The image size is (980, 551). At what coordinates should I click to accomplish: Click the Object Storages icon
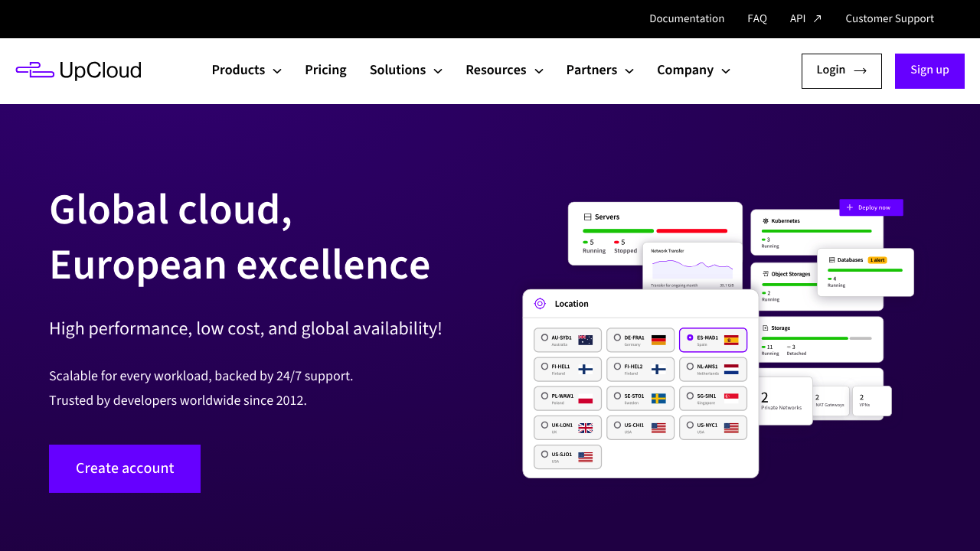(766, 274)
